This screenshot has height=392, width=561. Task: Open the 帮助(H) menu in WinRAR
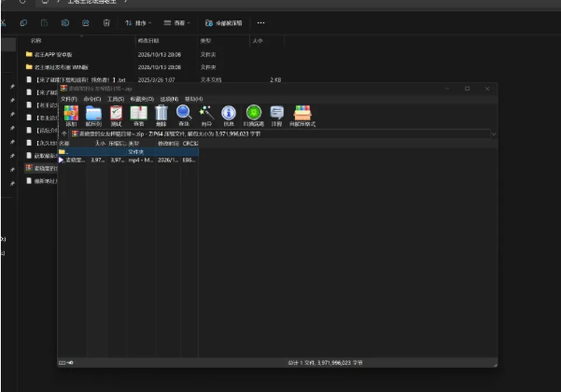click(x=193, y=99)
